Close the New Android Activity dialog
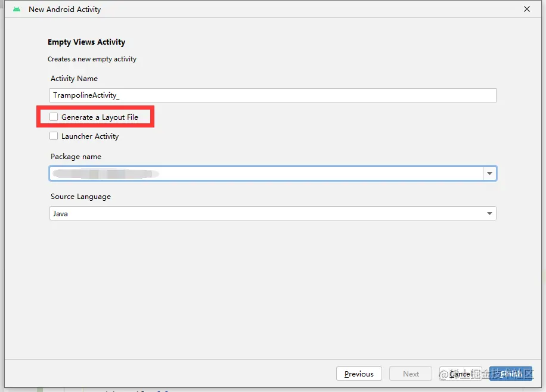 (x=527, y=9)
